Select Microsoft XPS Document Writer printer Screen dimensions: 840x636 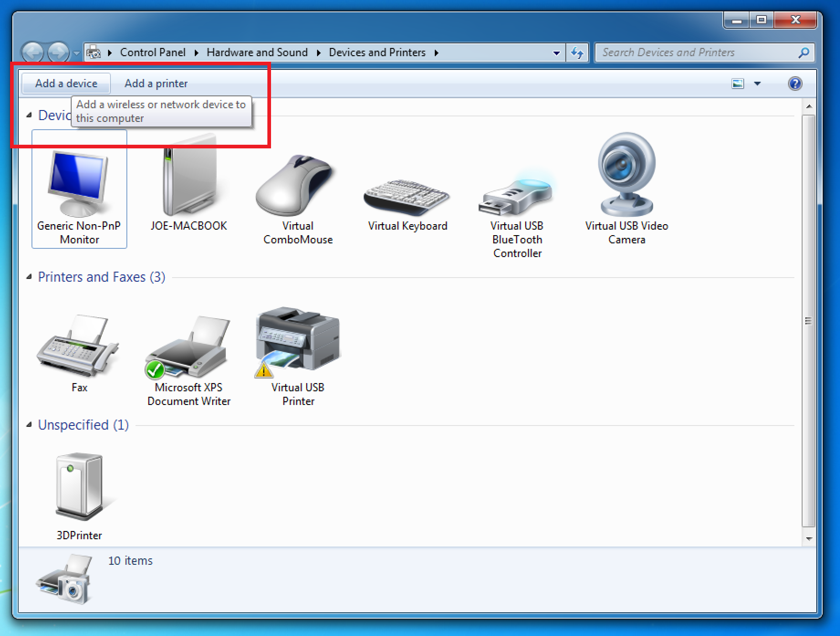[188, 361]
